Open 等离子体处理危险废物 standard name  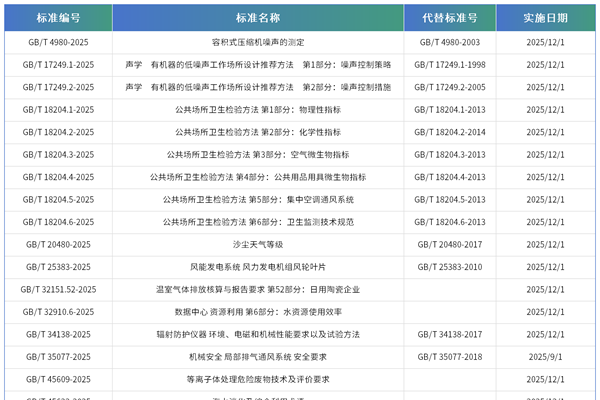(258, 380)
